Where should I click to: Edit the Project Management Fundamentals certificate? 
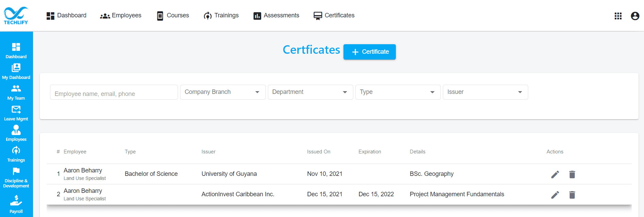(x=555, y=195)
